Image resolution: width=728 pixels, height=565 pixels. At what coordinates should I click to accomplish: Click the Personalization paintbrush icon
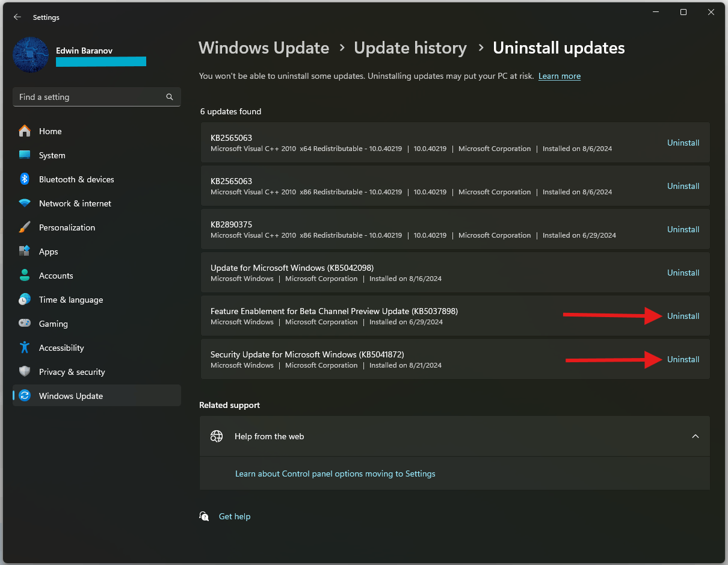(25, 227)
